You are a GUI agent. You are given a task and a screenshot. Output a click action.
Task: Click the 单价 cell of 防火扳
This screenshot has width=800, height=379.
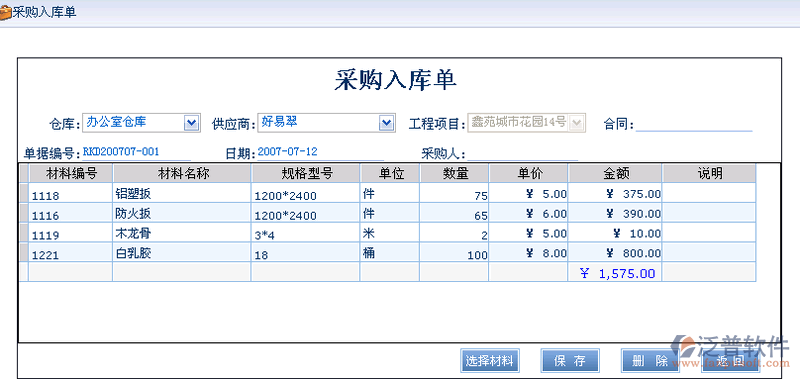click(529, 213)
